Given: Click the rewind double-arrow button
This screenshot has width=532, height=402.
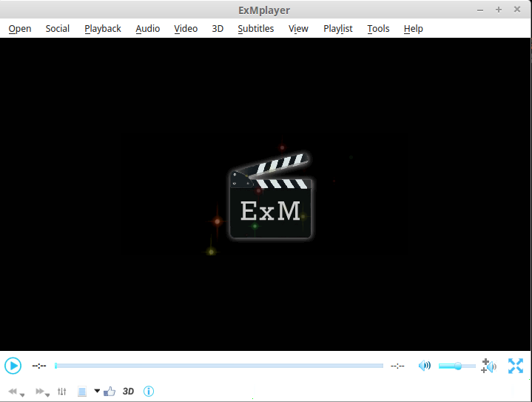Looking at the screenshot, I should coord(13,392).
